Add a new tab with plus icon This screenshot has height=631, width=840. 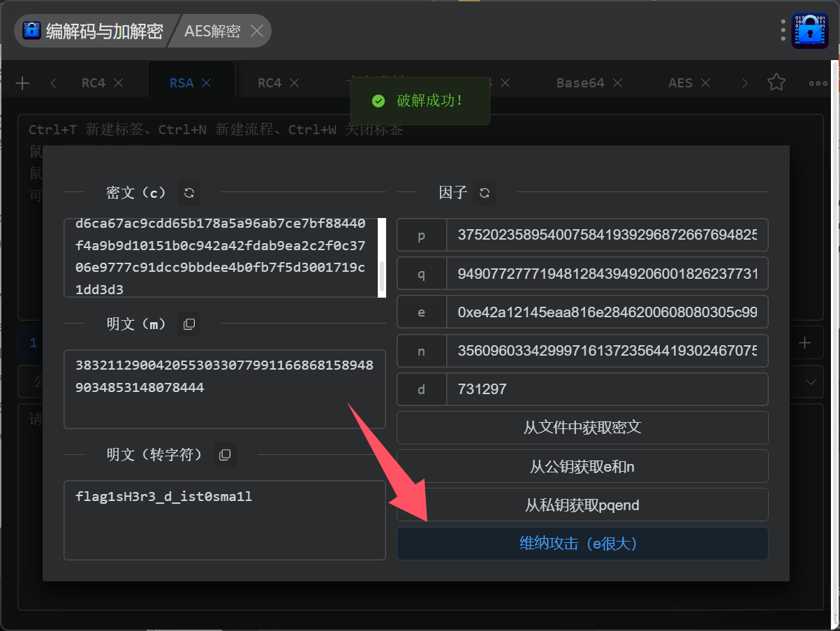[x=22, y=83]
